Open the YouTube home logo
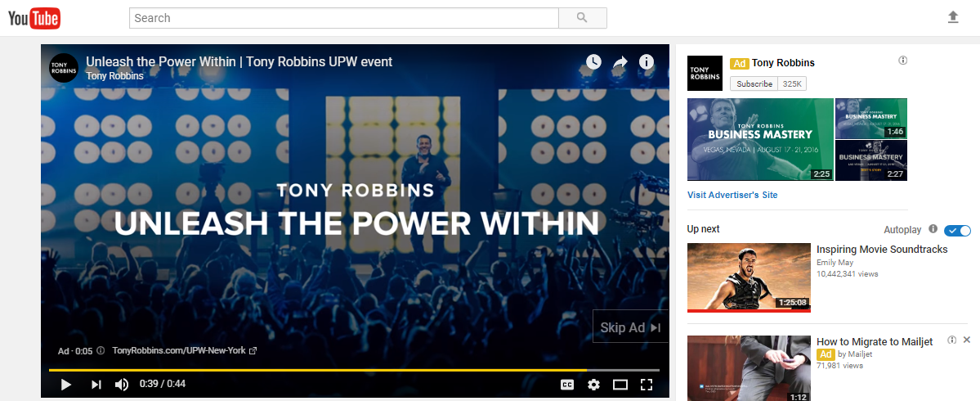This screenshot has height=401, width=980. pyautogui.click(x=34, y=19)
